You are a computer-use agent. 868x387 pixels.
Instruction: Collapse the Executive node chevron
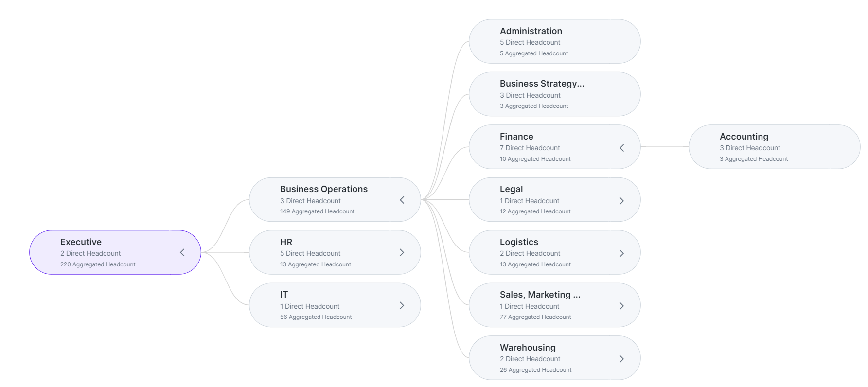coord(182,252)
